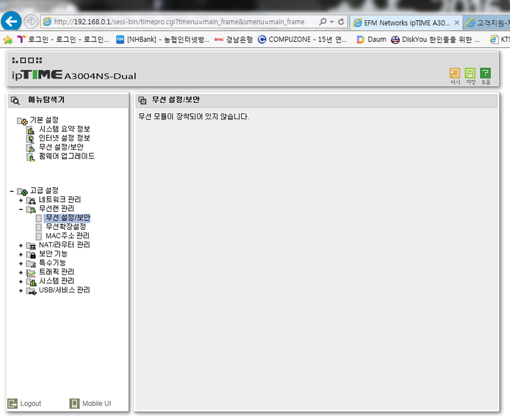
Task: Expand the 특수기능 tree node
Action: click(x=21, y=264)
